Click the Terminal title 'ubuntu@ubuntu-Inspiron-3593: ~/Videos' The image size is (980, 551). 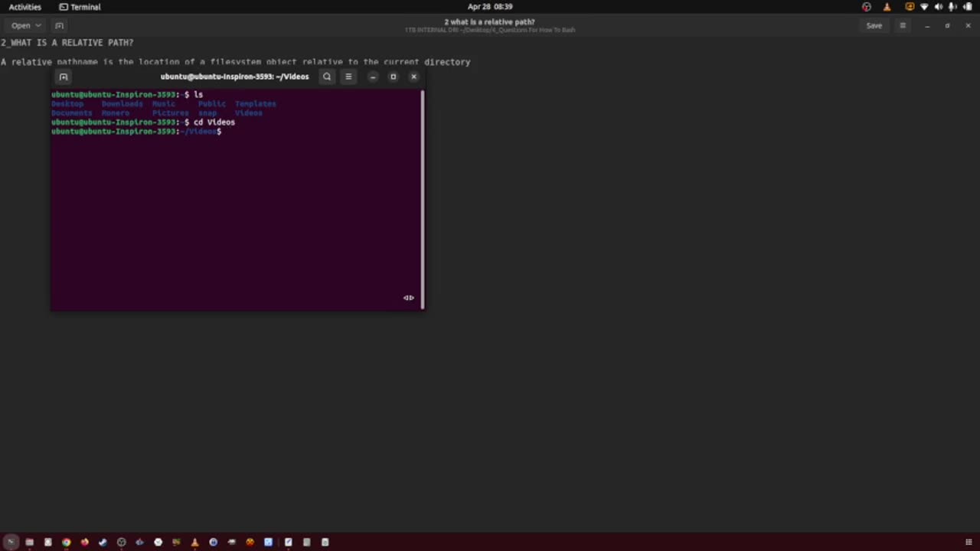(234, 77)
